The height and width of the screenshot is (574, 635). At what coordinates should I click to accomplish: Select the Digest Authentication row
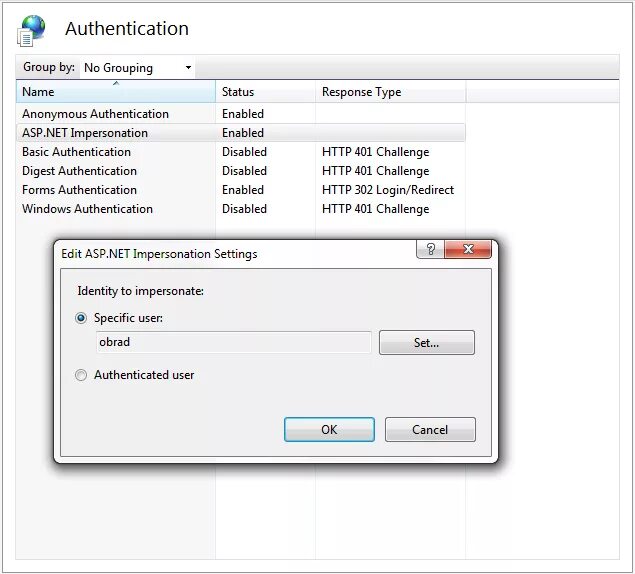coord(241,171)
